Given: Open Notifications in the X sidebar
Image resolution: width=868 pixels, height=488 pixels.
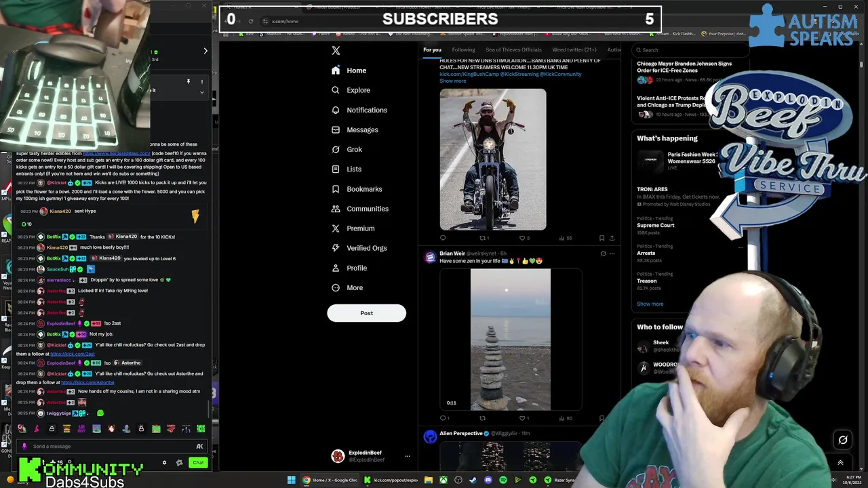Looking at the screenshot, I should [359, 110].
